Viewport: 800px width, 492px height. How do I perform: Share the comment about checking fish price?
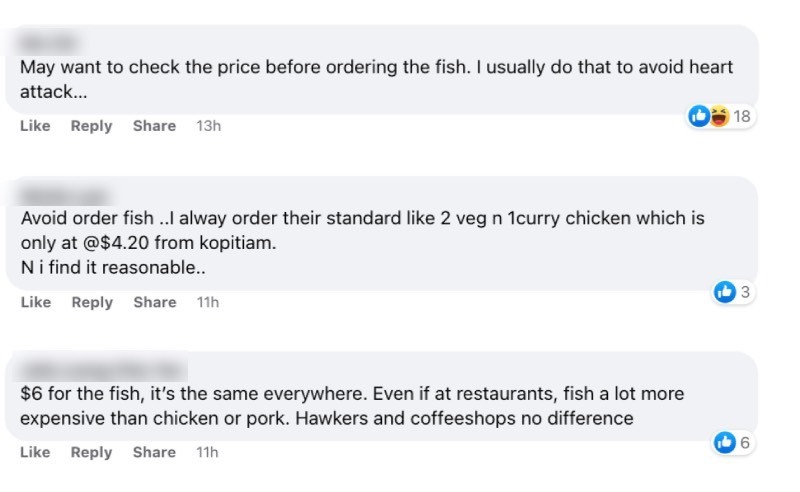(x=154, y=126)
